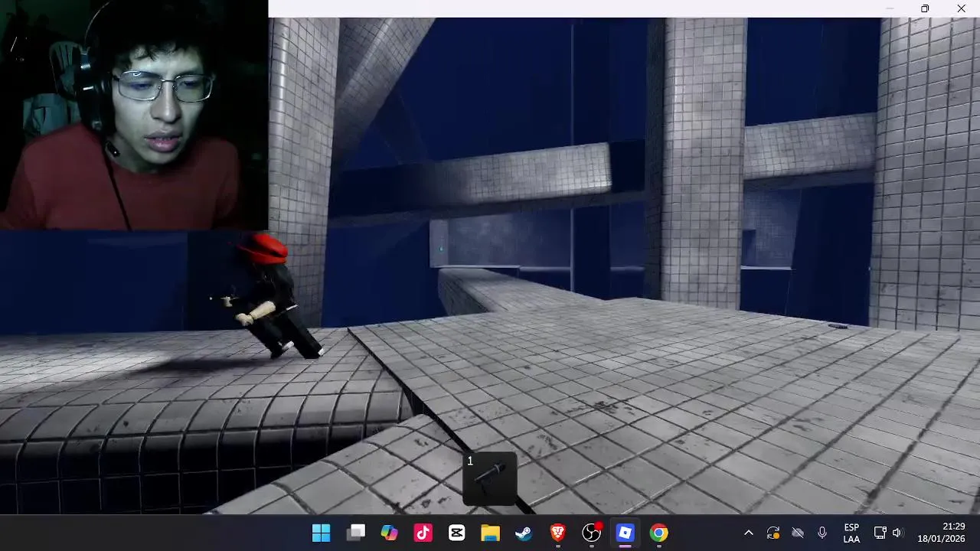Expand the hidden system tray icons

coord(749,533)
